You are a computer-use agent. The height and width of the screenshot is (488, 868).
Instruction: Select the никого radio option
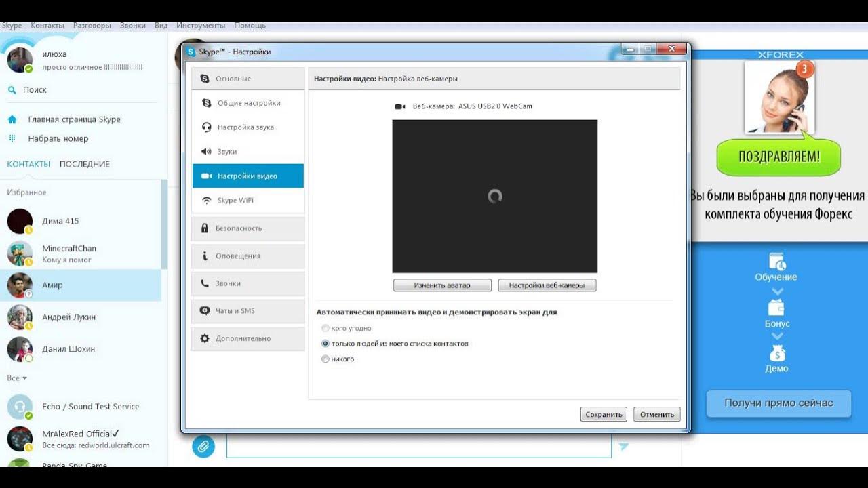pos(325,359)
